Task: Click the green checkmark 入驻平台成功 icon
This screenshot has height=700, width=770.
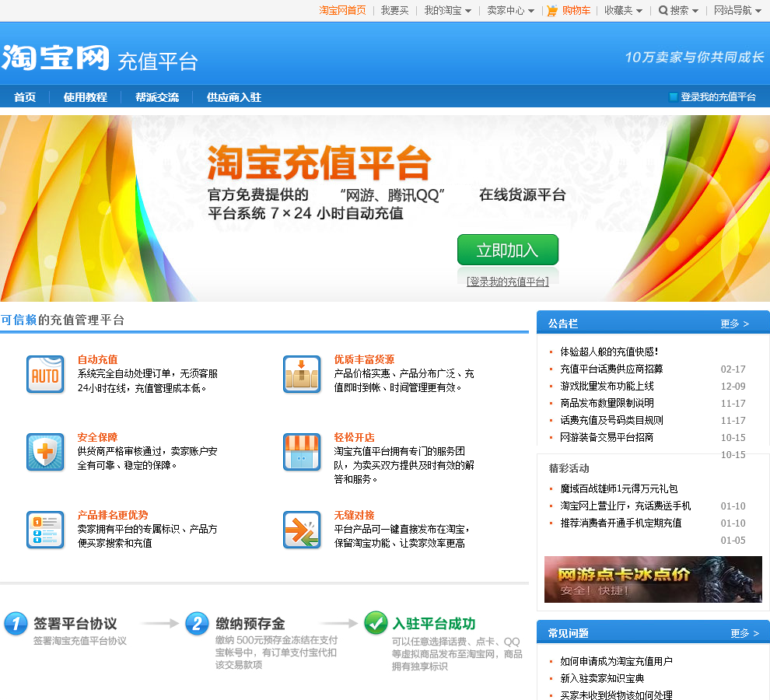Action: click(376, 623)
